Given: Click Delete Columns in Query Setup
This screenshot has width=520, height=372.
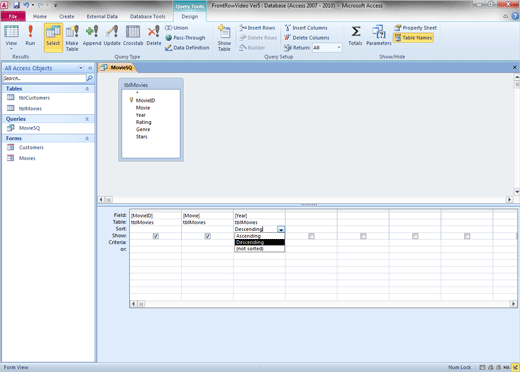Looking at the screenshot, I should tap(307, 38).
